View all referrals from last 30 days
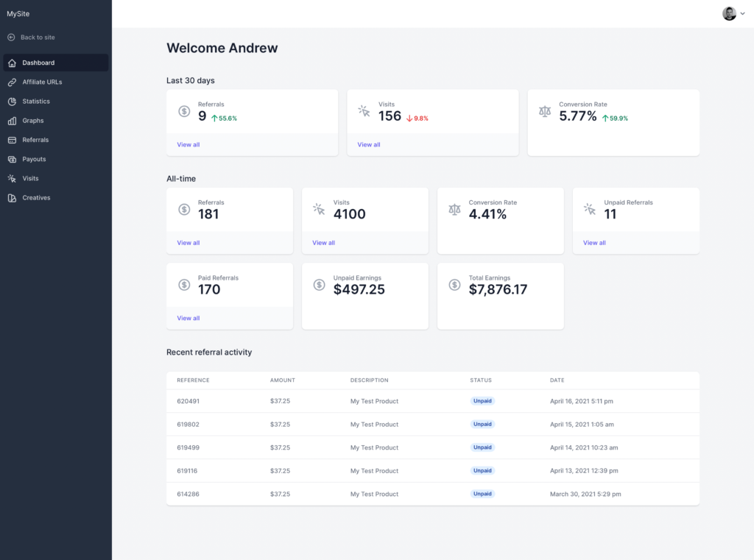Screen dimensions: 754x560 [188, 144]
